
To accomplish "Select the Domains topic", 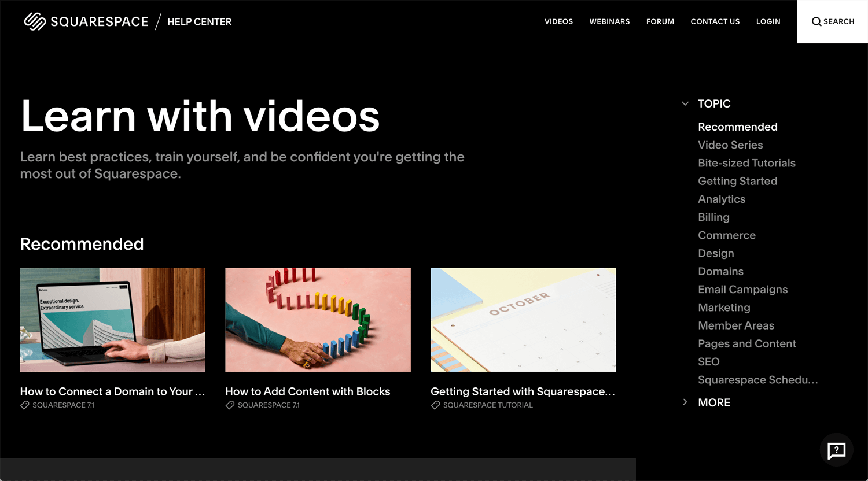I will tap(720, 271).
